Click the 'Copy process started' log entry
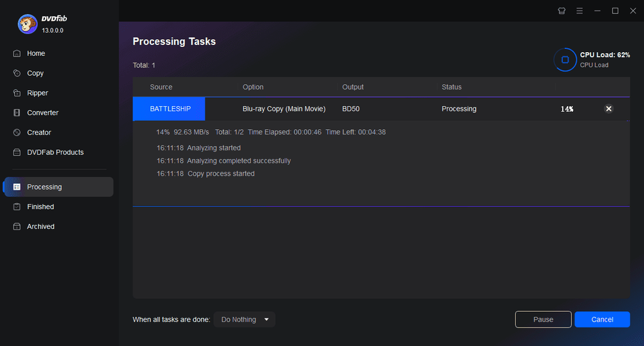Screen dimensions: 644x346 [221, 174]
